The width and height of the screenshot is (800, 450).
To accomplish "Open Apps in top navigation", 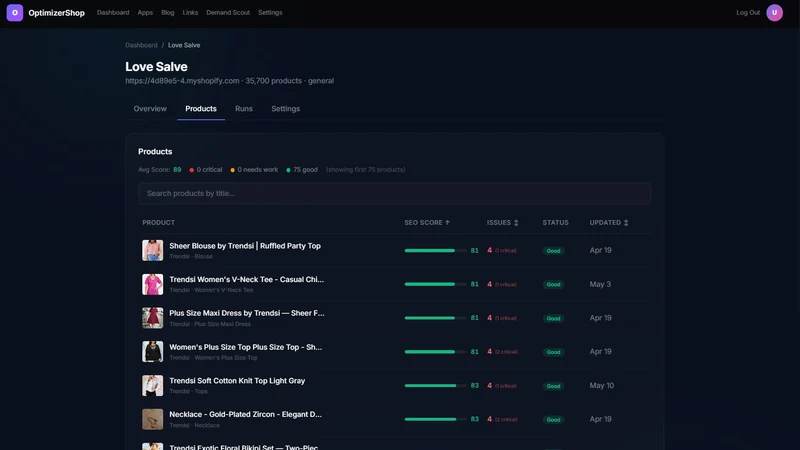I will pyautogui.click(x=145, y=13).
